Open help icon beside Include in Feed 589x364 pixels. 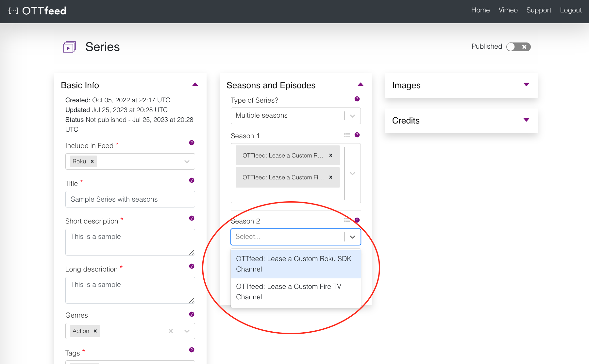coord(192,143)
